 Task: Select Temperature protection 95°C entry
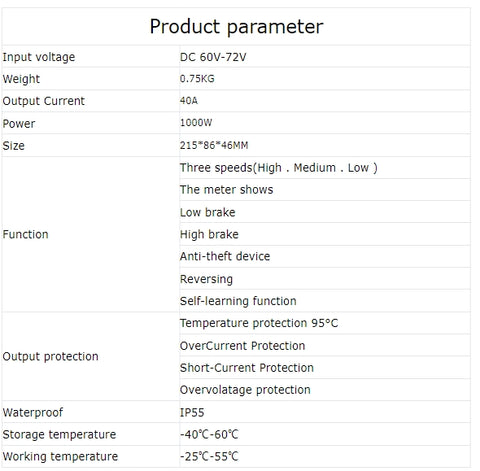click(259, 323)
